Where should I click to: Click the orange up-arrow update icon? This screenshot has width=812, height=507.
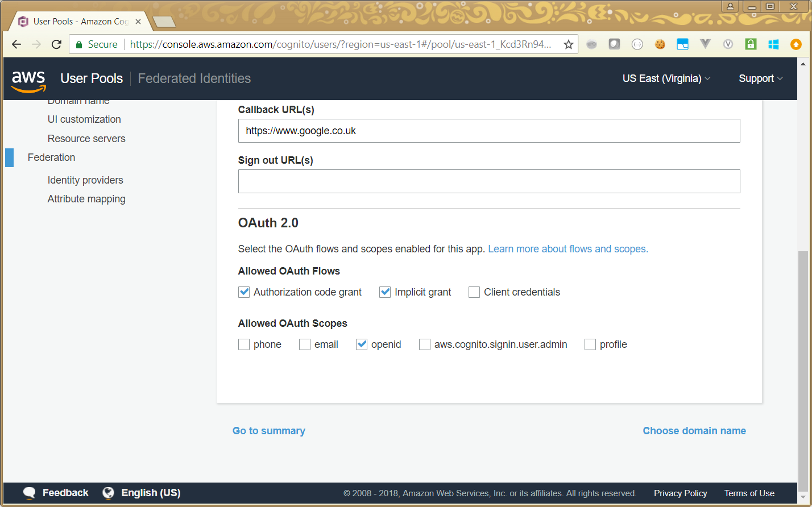click(796, 44)
